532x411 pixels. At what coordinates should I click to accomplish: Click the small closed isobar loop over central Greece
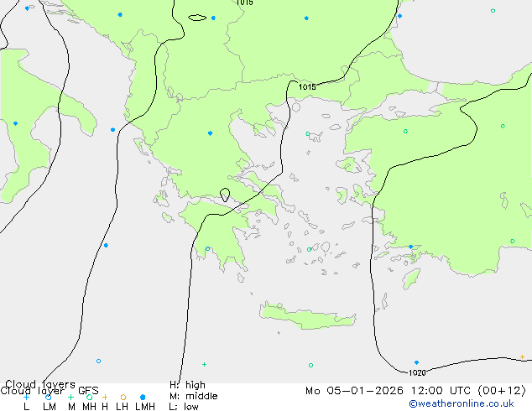(225, 195)
